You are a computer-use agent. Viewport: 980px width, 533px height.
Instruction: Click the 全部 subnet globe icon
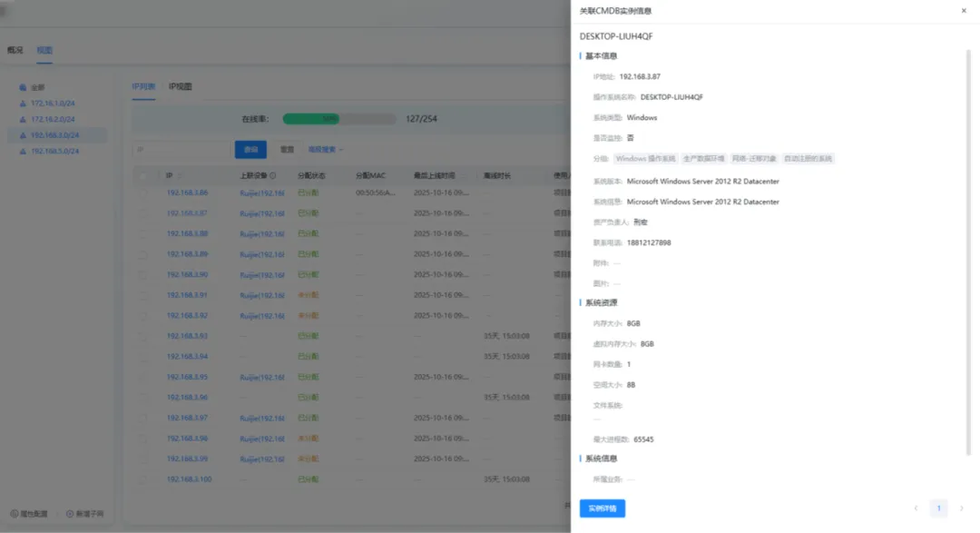pyautogui.click(x=23, y=88)
